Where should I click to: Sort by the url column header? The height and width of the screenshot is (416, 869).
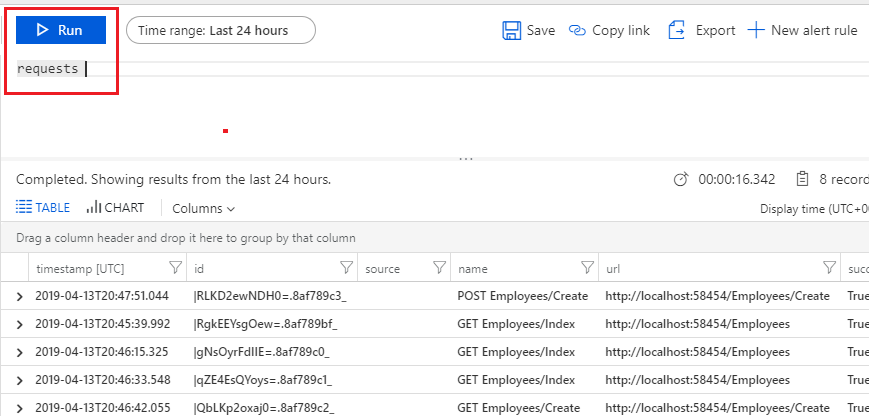coord(612,269)
